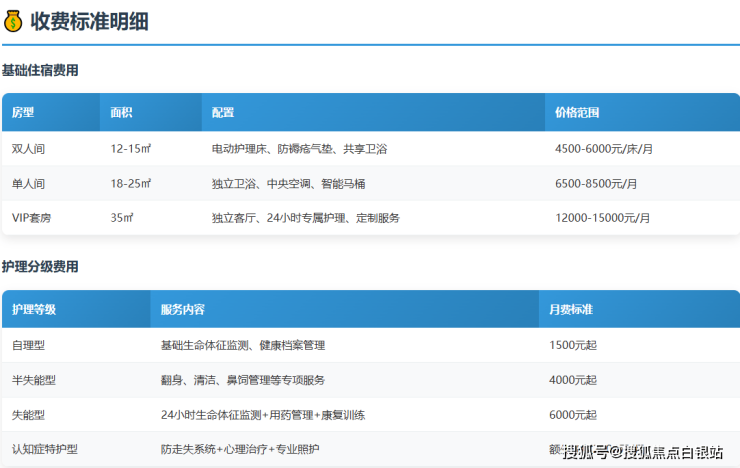Click the 4500-6000元/床/月 price cell
This screenshot has width=740, height=468.
tap(603, 149)
